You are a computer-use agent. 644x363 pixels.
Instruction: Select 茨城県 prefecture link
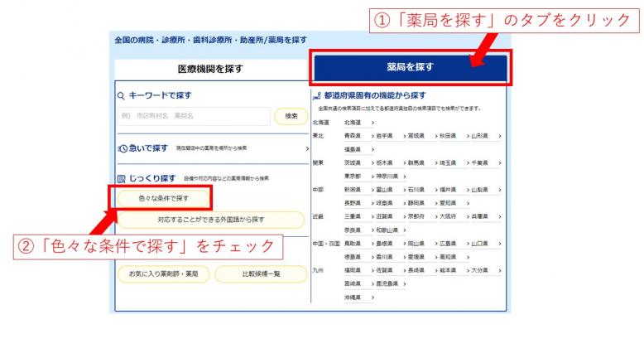359,163
